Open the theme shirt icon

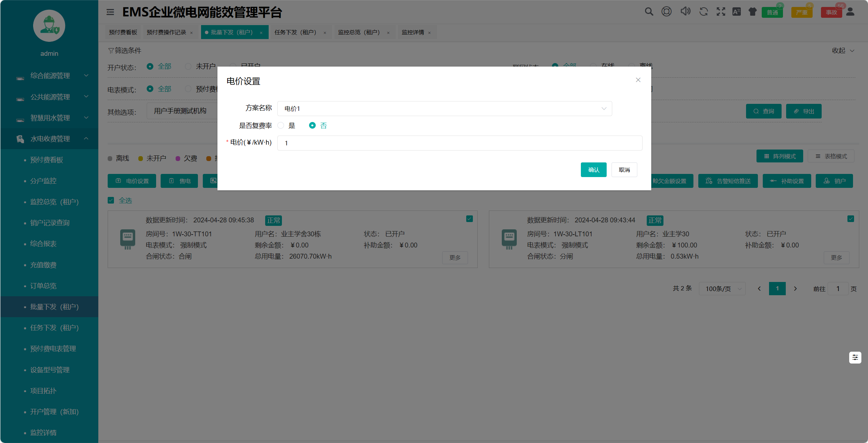pyautogui.click(x=753, y=12)
